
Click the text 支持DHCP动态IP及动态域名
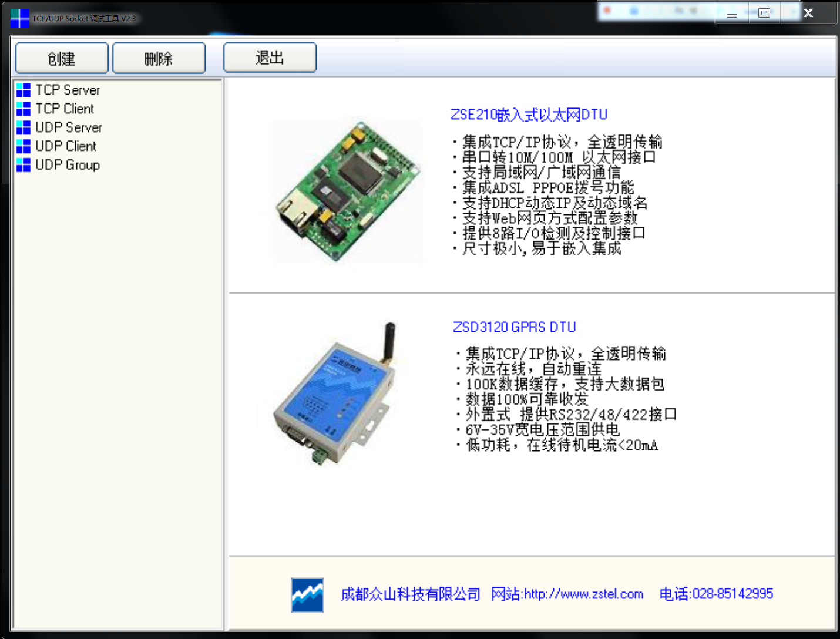[x=555, y=203]
